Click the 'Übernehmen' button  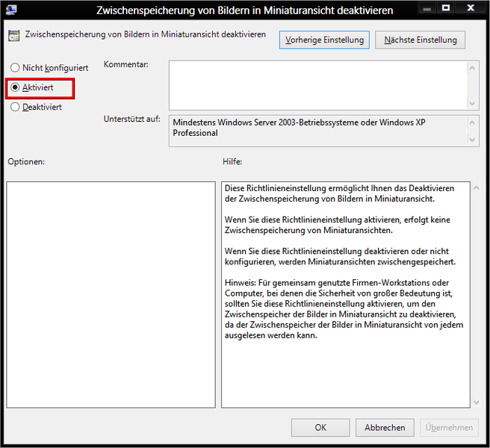[x=449, y=428]
